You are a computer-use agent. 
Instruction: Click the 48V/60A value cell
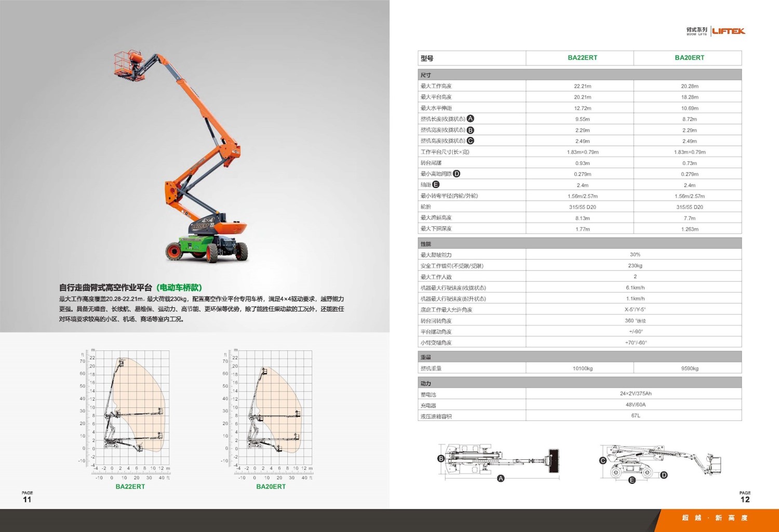click(x=635, y=404)
